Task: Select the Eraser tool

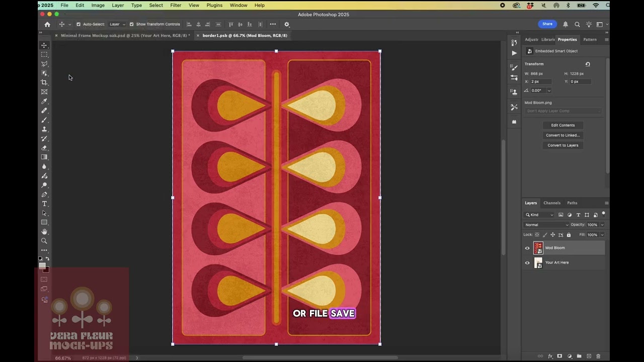Action: tap(44, 148)
